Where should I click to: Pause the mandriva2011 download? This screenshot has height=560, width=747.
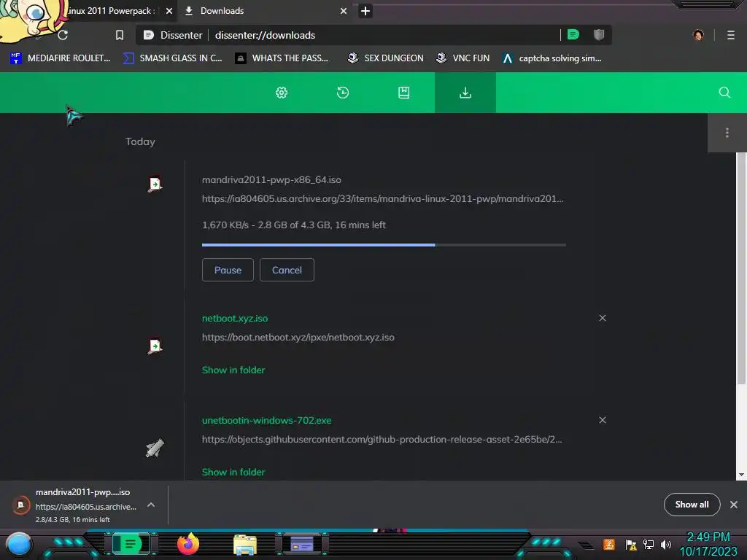[228, 270]
